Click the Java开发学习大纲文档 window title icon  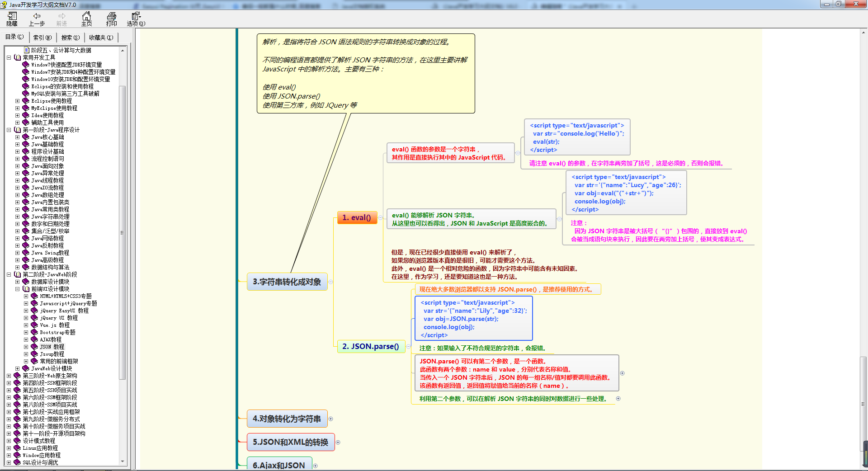tap(4, 5)
